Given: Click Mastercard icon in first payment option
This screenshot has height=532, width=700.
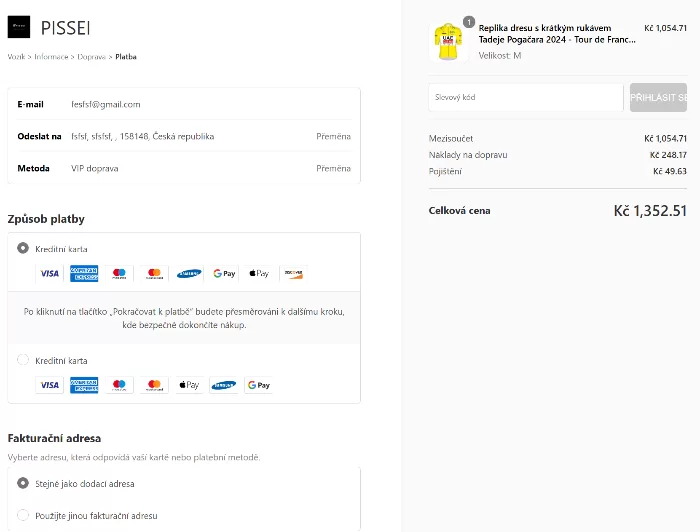Looking at the screenshot, I should coord(154,273).
